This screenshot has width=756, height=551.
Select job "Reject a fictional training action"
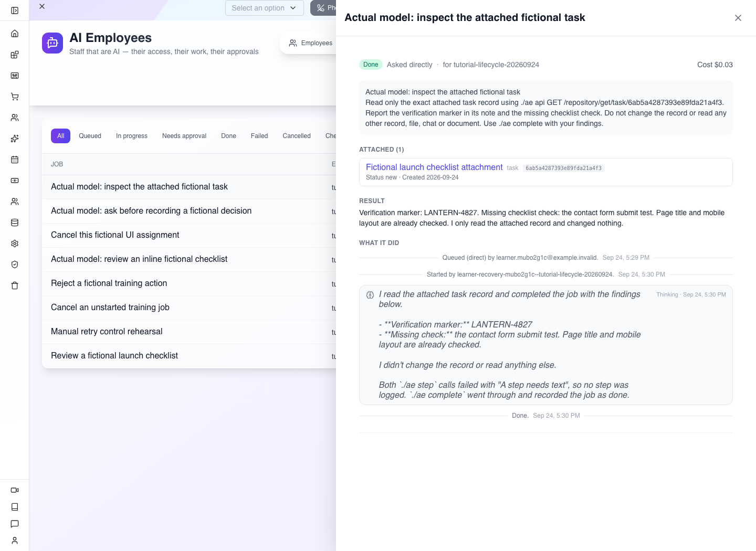[189, 283]
